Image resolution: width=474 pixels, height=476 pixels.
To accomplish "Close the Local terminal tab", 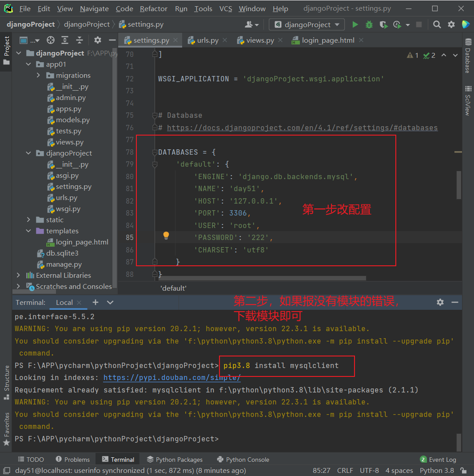I will tap(79, 303).
